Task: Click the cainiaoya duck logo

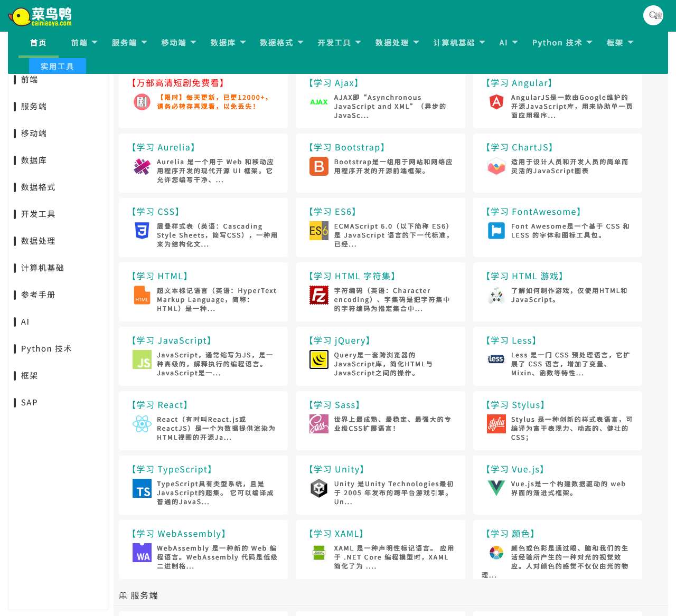Action: [41, 16]
